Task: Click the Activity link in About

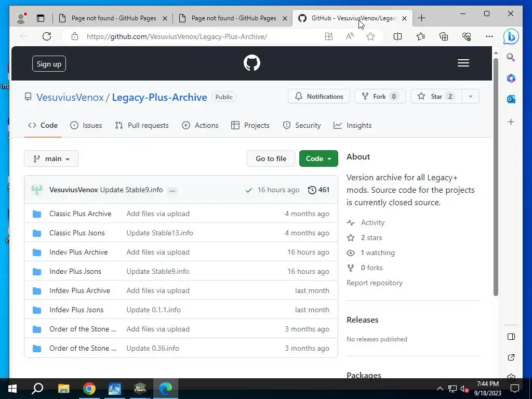Action: 366,223
